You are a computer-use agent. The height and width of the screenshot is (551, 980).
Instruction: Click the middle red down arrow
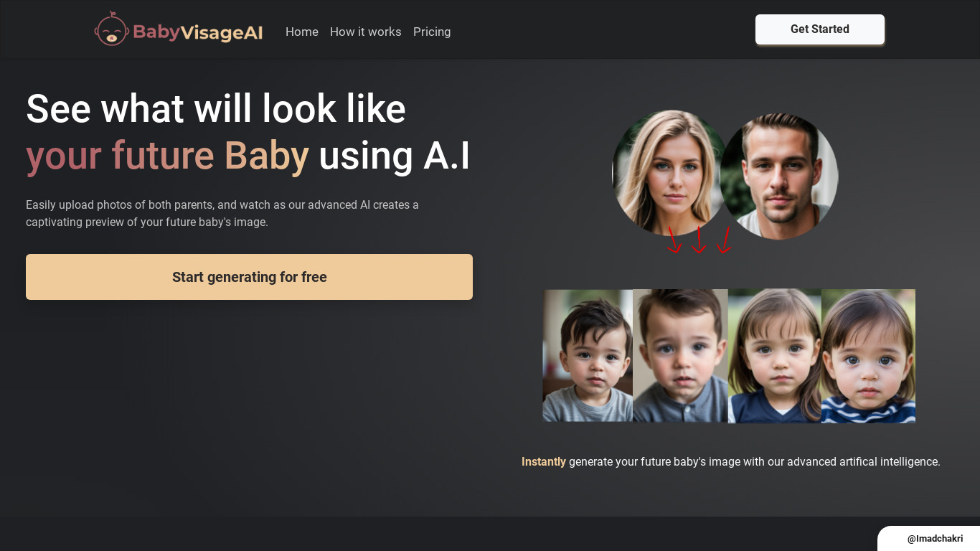coord(699,240)
